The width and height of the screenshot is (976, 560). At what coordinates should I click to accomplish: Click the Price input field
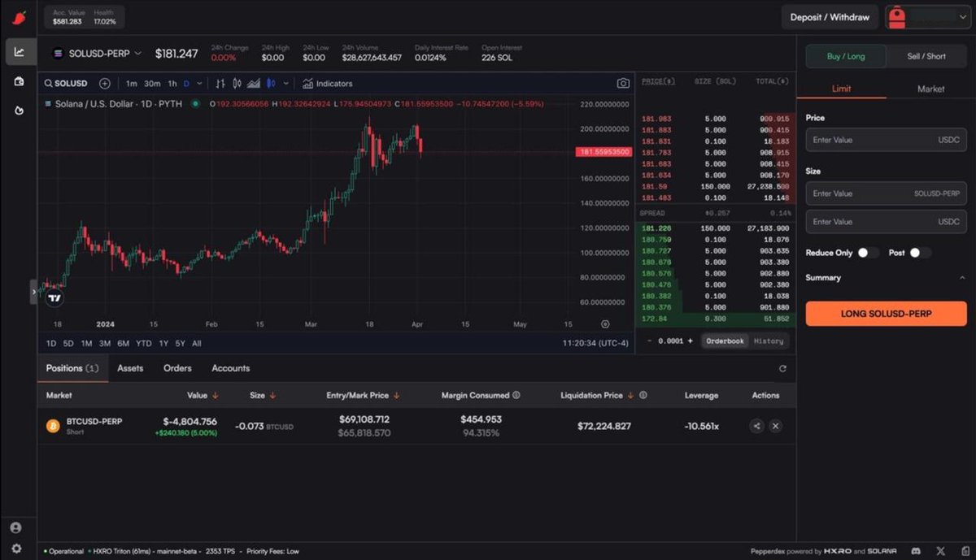[x=887, y=140]
